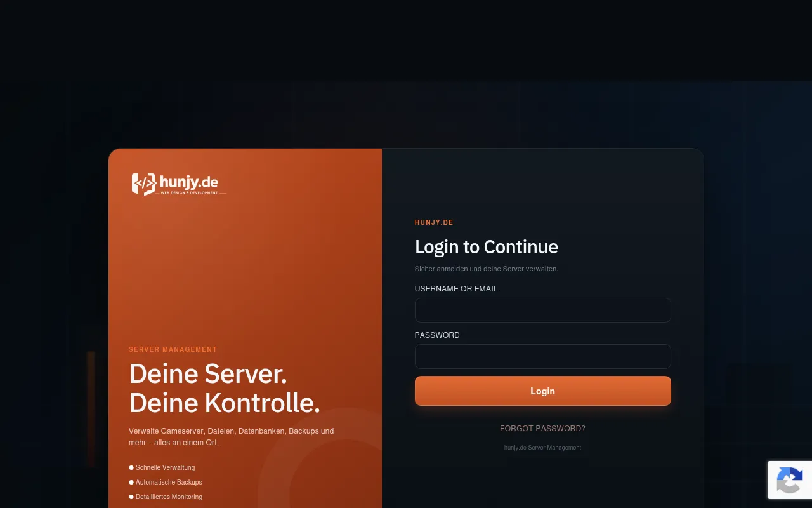Image resolution: width=812 pixels, height=508 pixels.
Task: Click the orange Login button
Action: click(542, 391)
